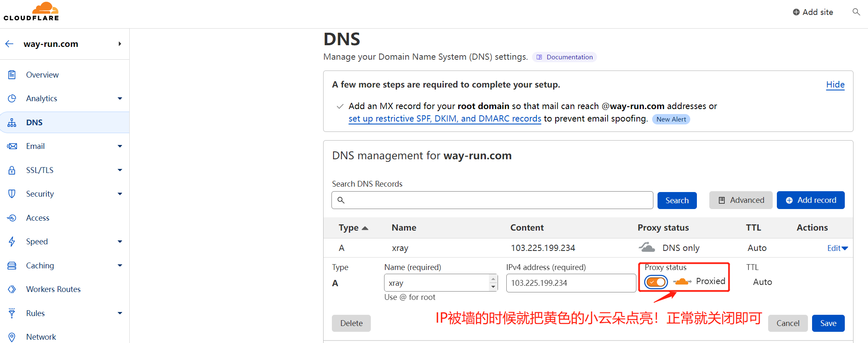
Task: Click the SSL/TLS padlock icon
Action: point(12,170)
